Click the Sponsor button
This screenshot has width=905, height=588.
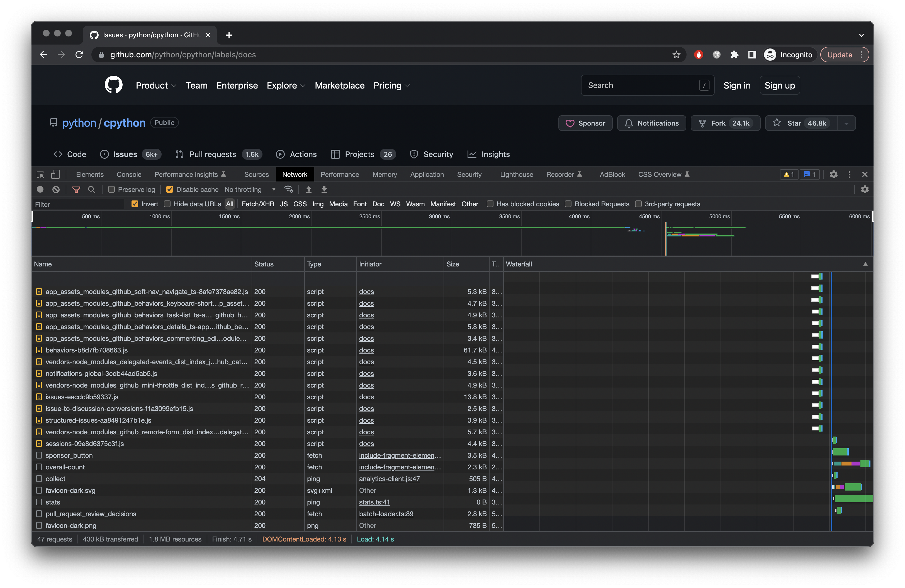(x=585, y=123)
